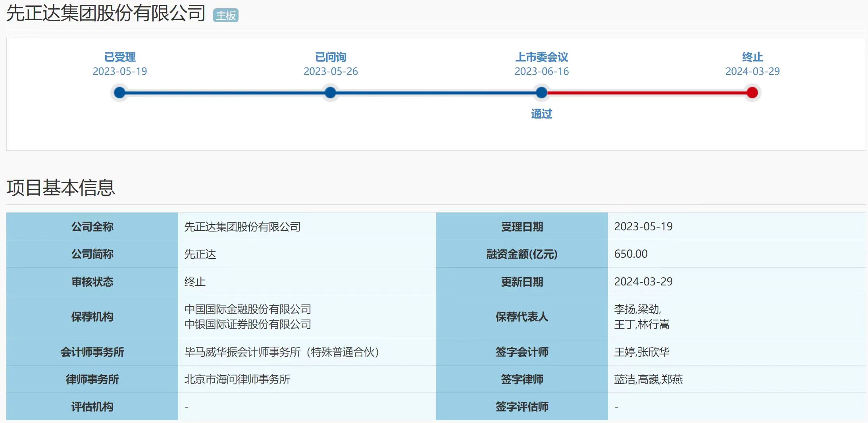Click the 通过 result under 上市委会议
The width and height of the screenshot is (868, 423).
tap(542, 114)
